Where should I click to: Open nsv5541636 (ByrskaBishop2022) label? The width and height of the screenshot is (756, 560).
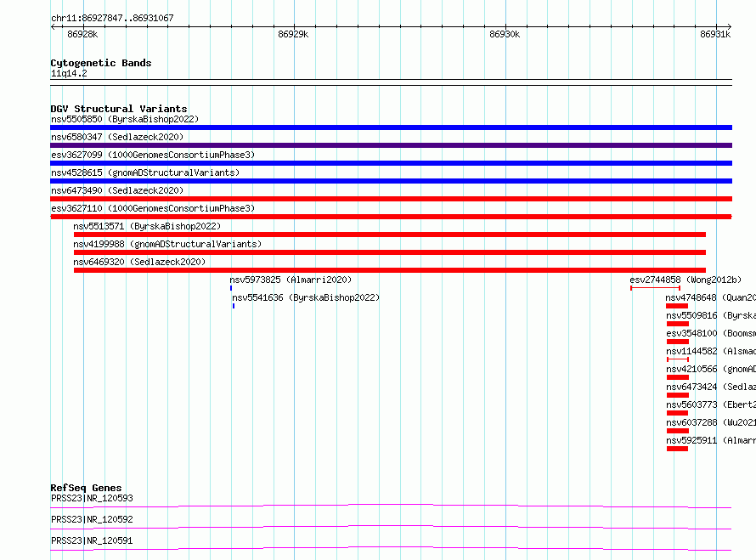coord(306,297)
